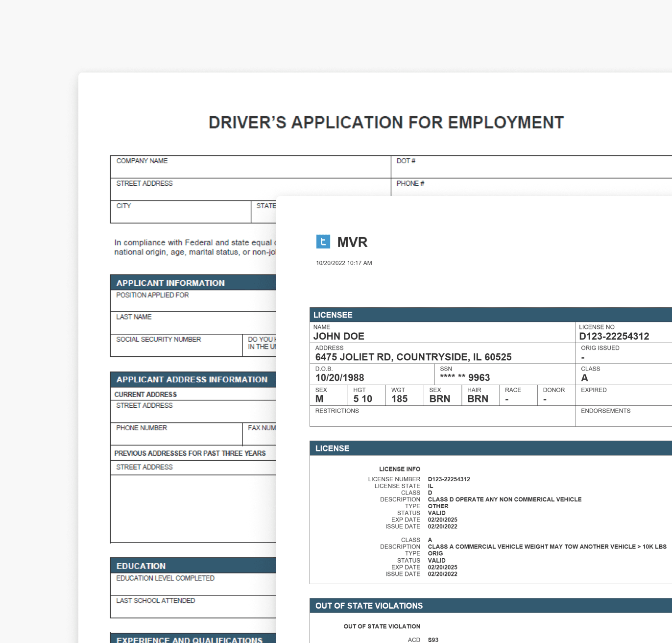Click the BRN value under the HAIR label

[478, 399]
